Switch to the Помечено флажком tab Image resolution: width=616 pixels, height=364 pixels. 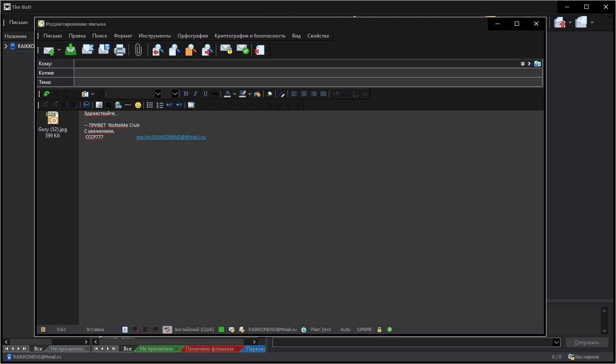point(209,349)
